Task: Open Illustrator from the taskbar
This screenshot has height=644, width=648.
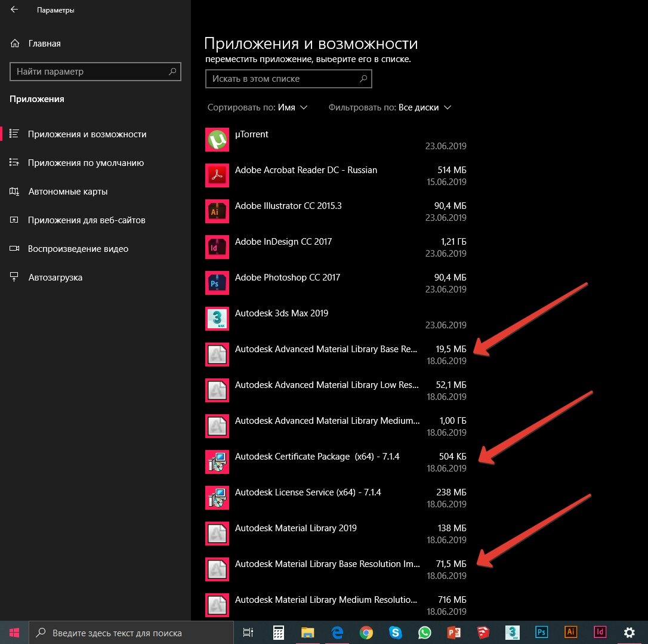Action: (570, 633)
